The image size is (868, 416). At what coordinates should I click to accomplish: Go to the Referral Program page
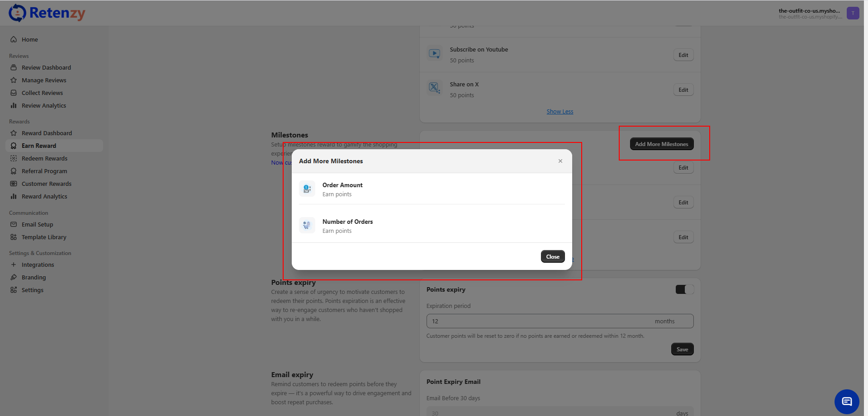pos(44,171)
